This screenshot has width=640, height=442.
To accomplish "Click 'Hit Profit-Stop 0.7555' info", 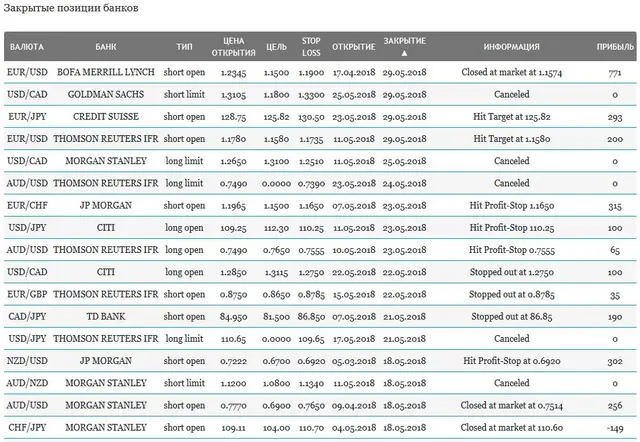I will pos(511,250).
